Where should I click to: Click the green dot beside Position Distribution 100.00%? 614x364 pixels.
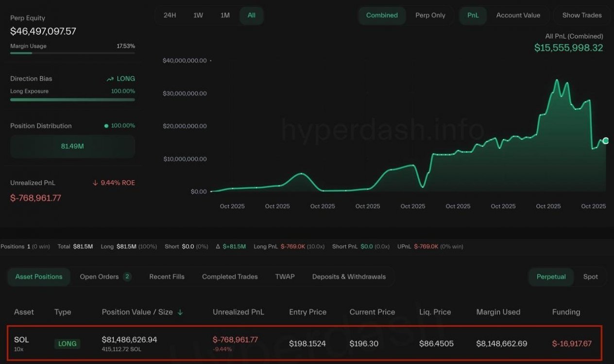pyautogui.click(x=106, y=126)
